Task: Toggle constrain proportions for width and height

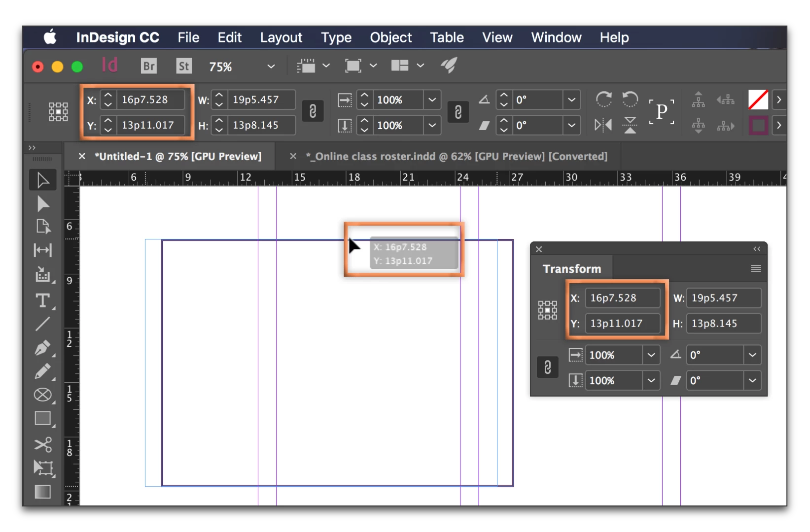Action: tap(313, 111)
